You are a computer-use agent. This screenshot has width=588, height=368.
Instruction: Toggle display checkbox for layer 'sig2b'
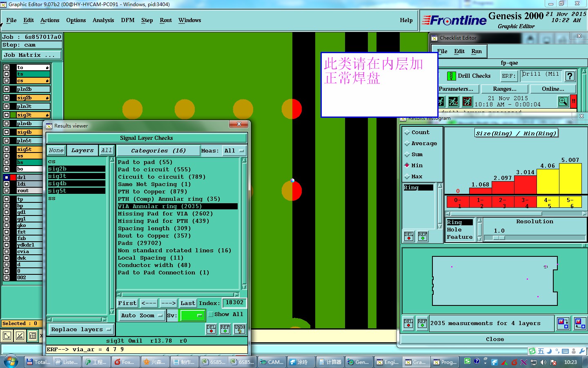coord(7,98)
